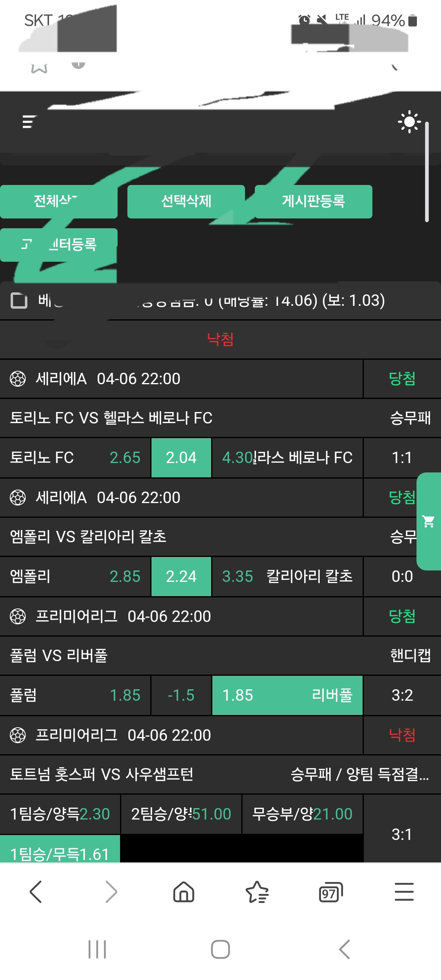Open the hamburger menu icon in header
The width and height of the screenshot is (441, 980).
tap(29, 122)
